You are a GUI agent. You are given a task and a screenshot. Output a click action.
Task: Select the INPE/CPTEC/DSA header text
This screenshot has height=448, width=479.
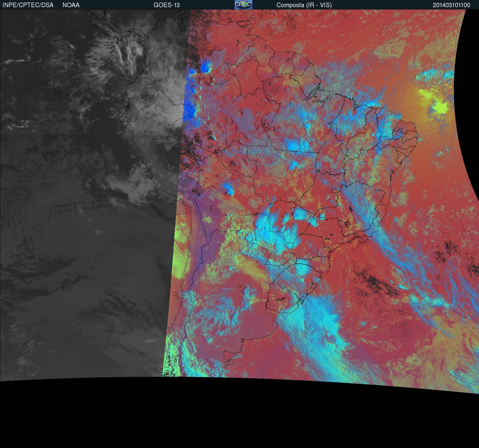(28, 5)
